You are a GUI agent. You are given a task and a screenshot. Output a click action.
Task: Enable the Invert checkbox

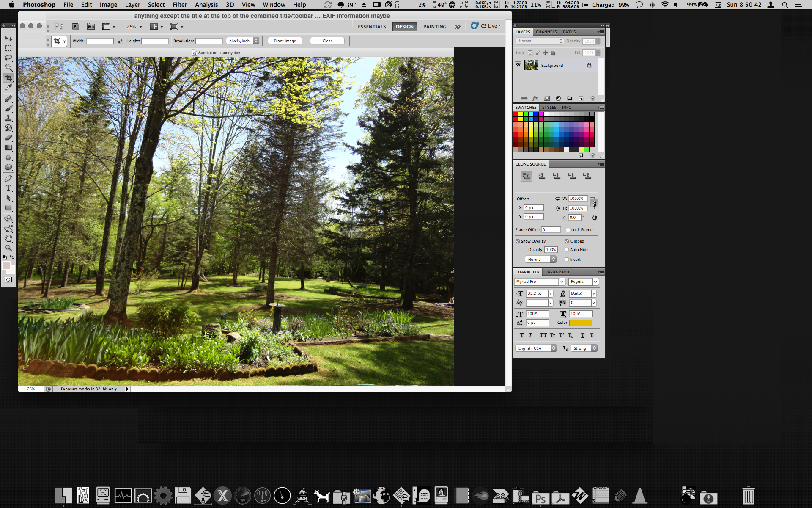pyautogui.click(x=567, y=260)
